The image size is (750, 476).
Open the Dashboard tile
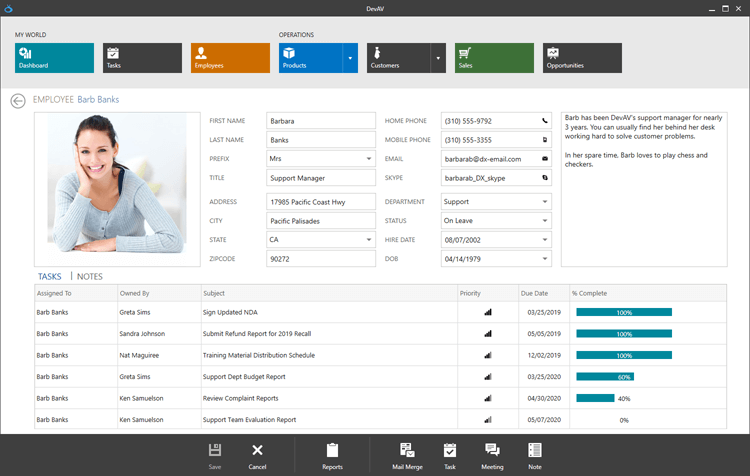(x=54, y=58)
